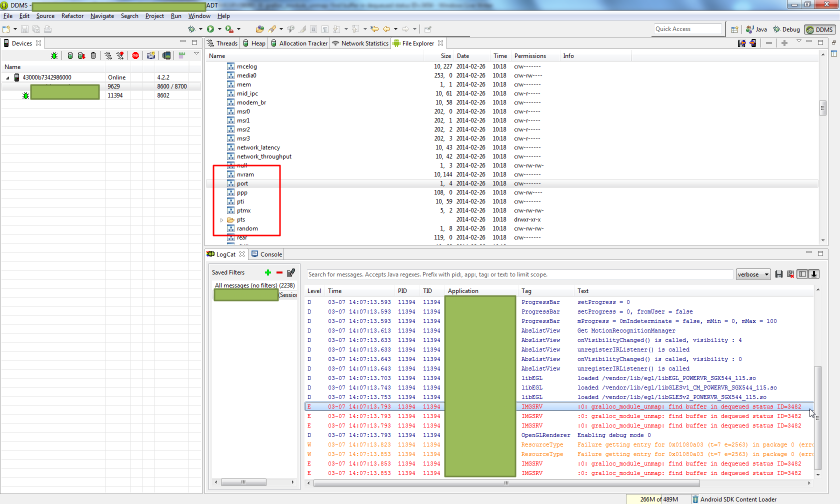Export the LogCat log to file

coord(779,274)
